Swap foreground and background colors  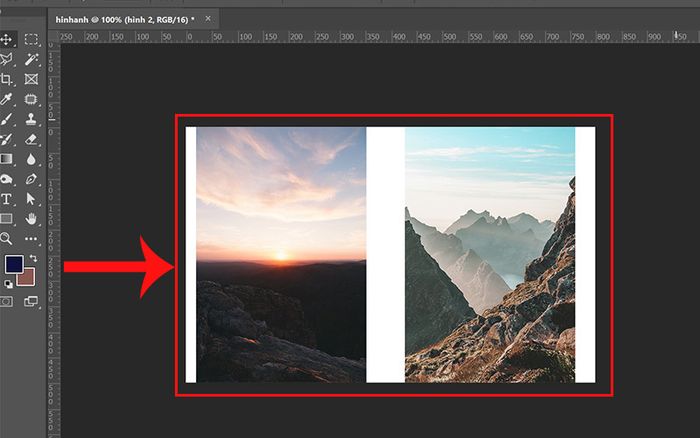pos(32,258)
